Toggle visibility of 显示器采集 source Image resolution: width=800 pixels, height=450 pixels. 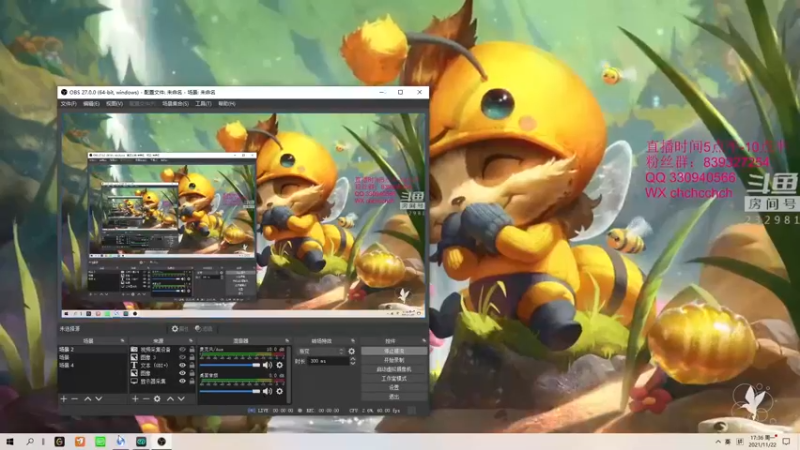[182, 381]
